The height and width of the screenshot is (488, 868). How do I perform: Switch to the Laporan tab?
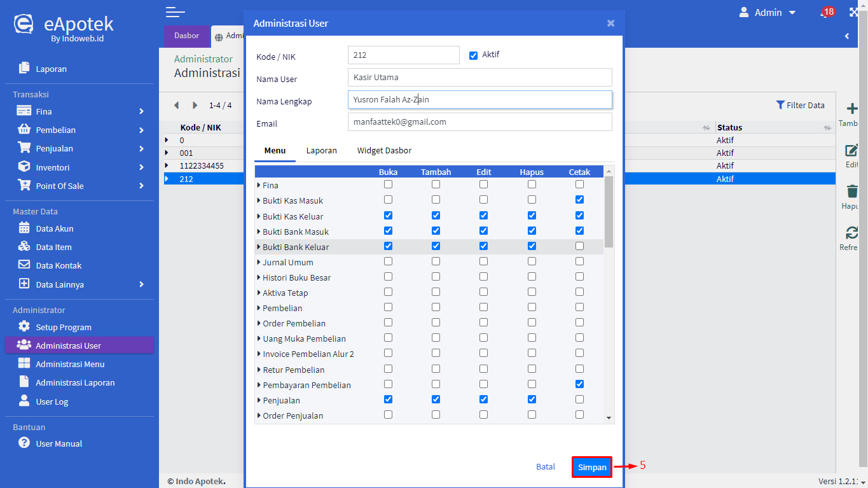321,151
